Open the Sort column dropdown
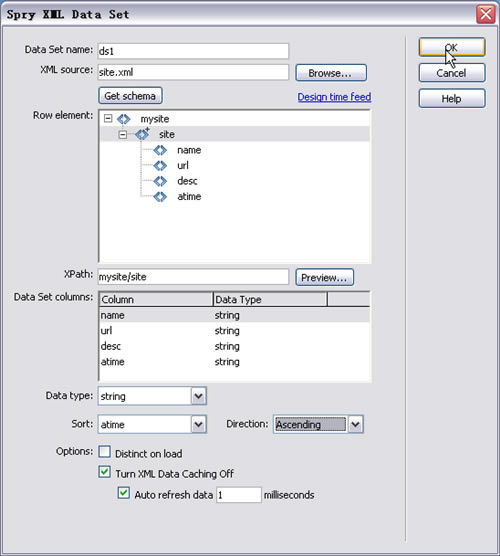This screenshot has width=500, height=556. tap(199, 424)
